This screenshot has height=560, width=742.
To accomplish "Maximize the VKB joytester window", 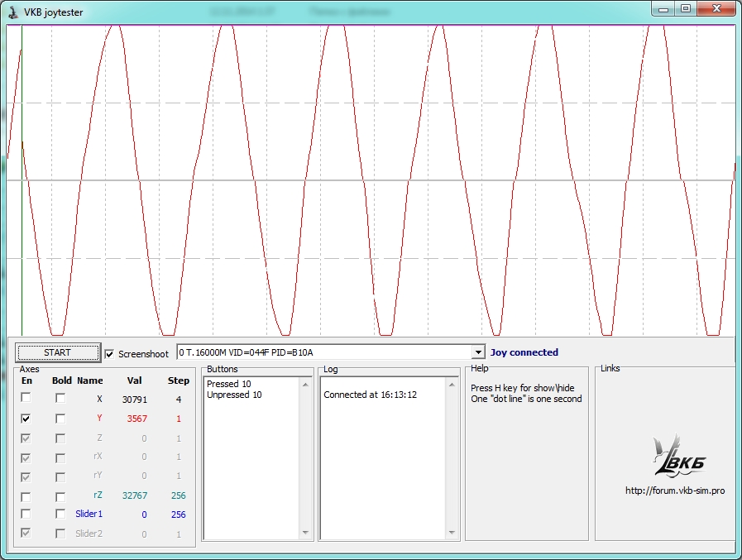I will (x=685, y=8).
